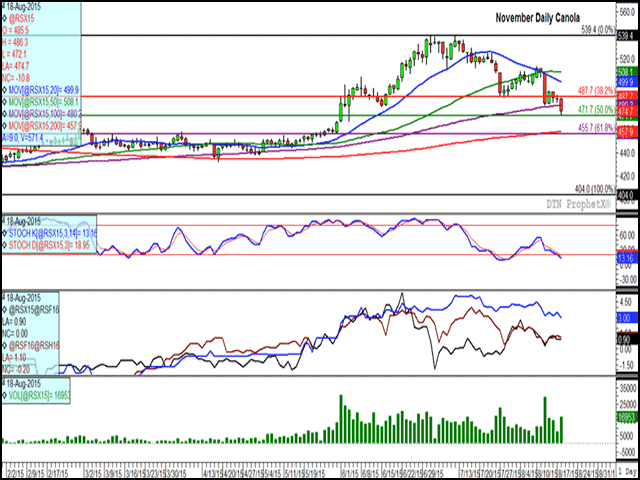
Task: Click the 18-Aug-2015 date header of price pane
Action: (28, 6)
